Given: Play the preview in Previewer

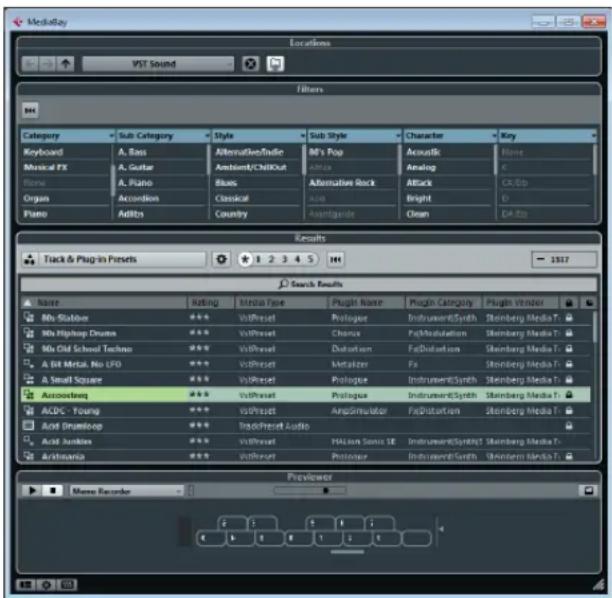Looking at the screenshot, I should [x=32, y=491].
